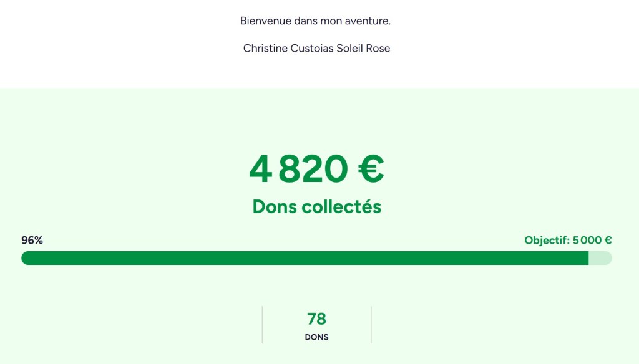Image resolution: width=639 pixels, height=364 pixels.
Task: Click the "Objectif:" label text
Action: pyautogui.click(x=547, y=241)
